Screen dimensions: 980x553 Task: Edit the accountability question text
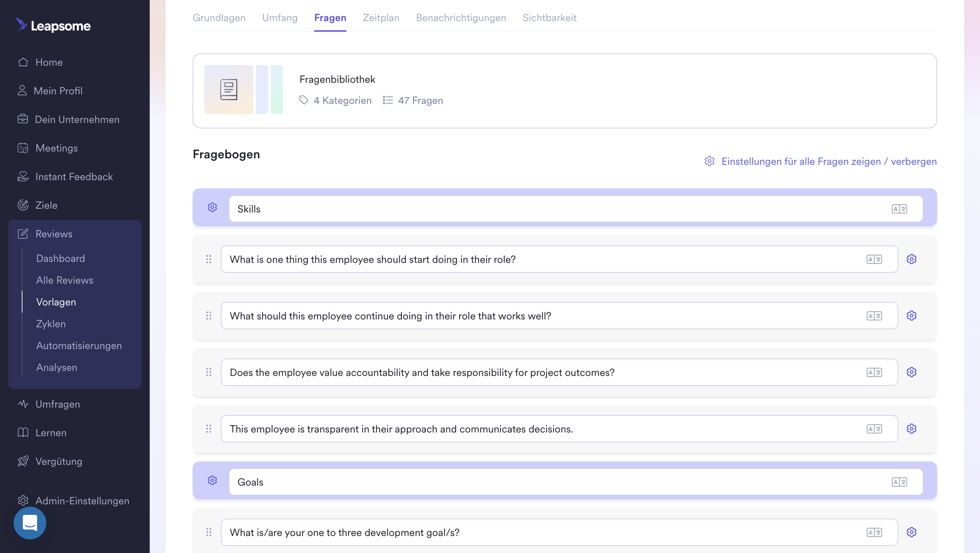pos(559,372)
